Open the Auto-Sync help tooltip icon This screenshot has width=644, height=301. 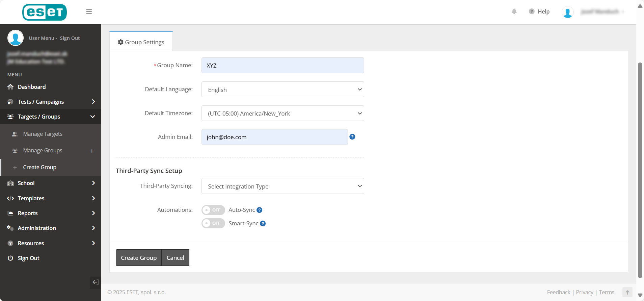coord(259,210)
